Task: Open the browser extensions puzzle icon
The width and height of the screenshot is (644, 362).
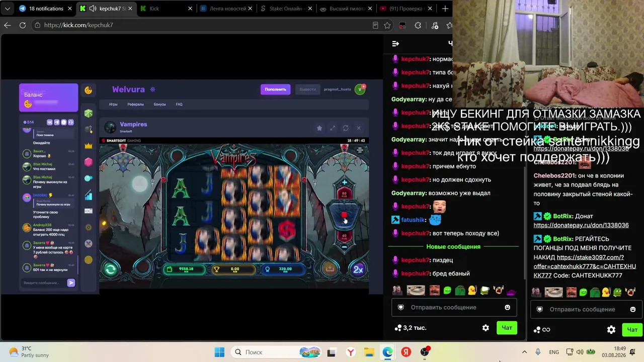Action: pos(418,25)
